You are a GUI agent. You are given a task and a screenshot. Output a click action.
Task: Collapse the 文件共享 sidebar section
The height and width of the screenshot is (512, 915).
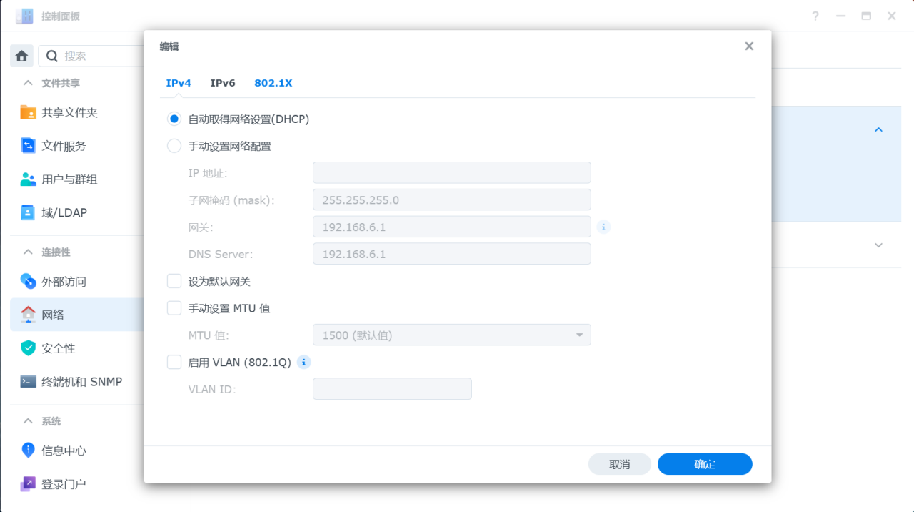point(28,83)
